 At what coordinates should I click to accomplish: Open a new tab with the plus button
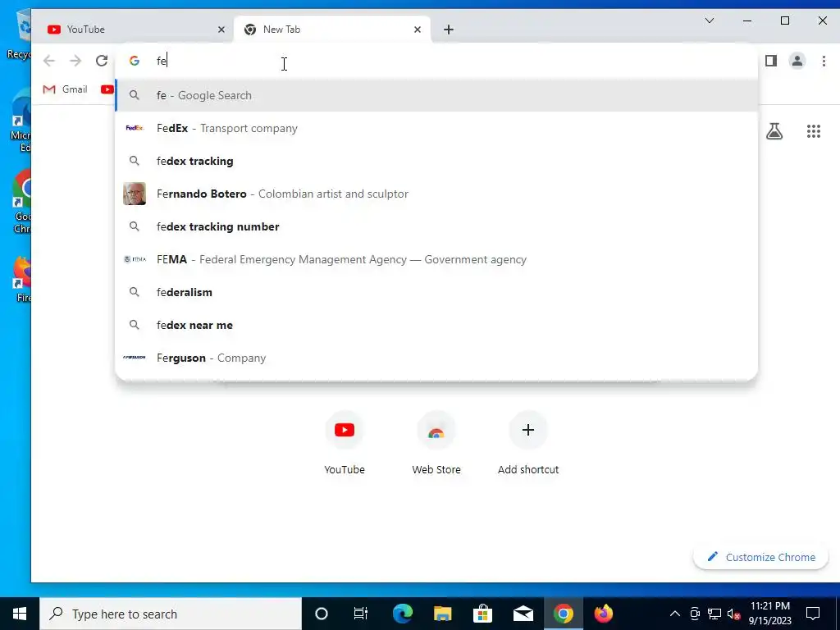tap(449, 30)
